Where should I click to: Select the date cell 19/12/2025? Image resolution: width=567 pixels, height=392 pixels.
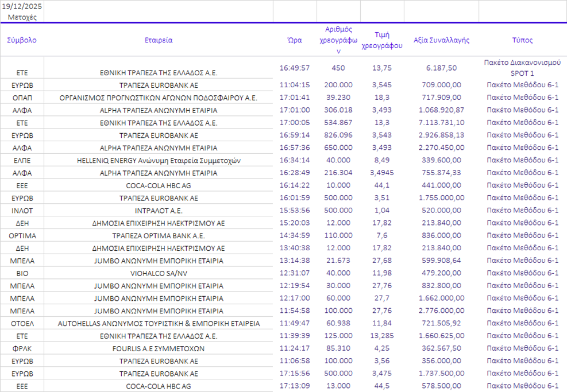coord(22,6)
